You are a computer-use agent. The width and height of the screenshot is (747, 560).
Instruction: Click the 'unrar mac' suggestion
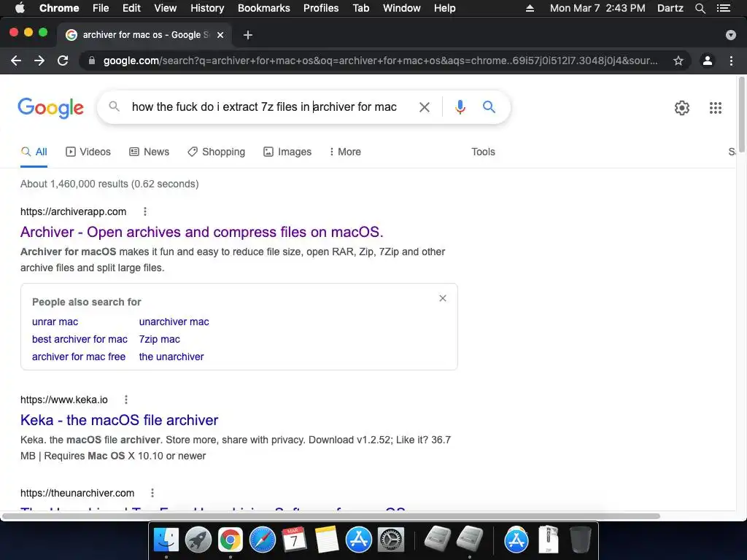tap(55, 322)
